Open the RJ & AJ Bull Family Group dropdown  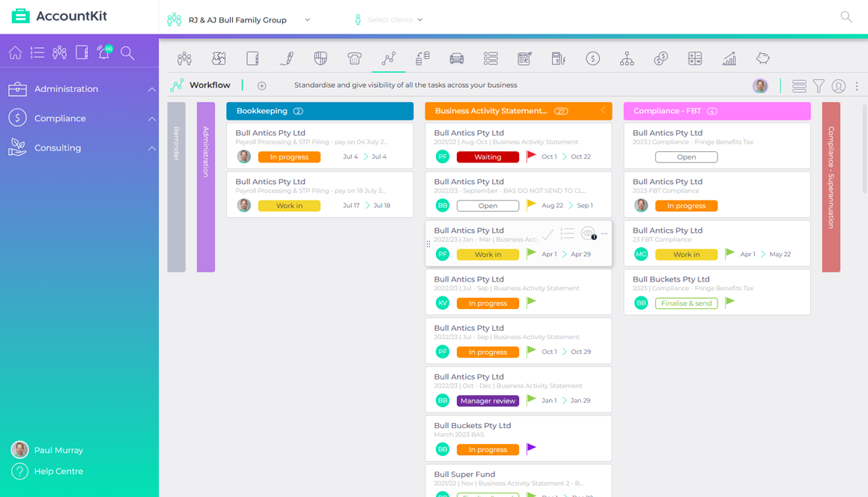239,20
